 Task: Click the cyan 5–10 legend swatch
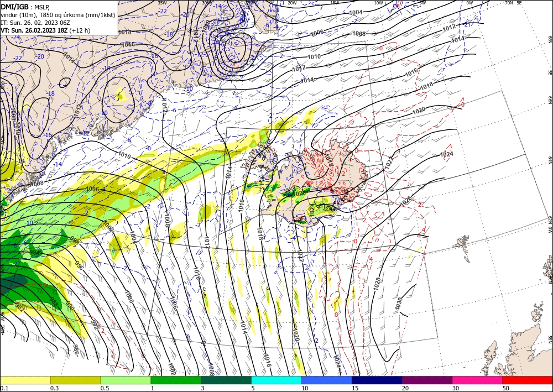coord(276,380)
